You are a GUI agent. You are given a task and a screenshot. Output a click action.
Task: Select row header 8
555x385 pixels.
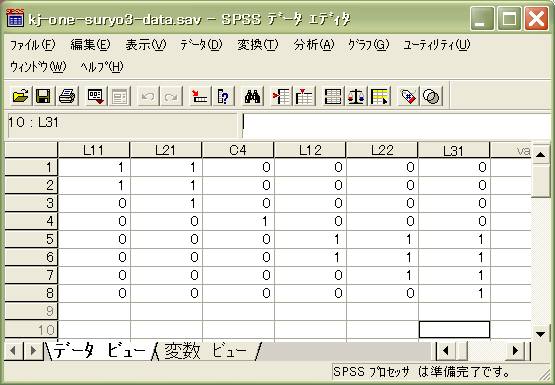[31, 293]
